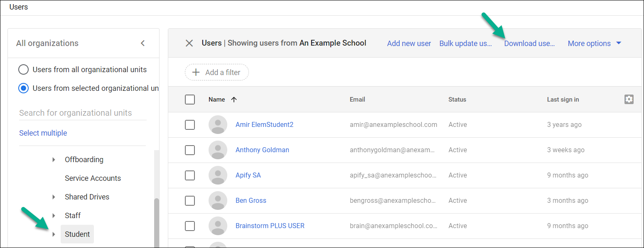644x248 pixels.
Task: Click Ben Gross's avatar icon
Action: 218,200
